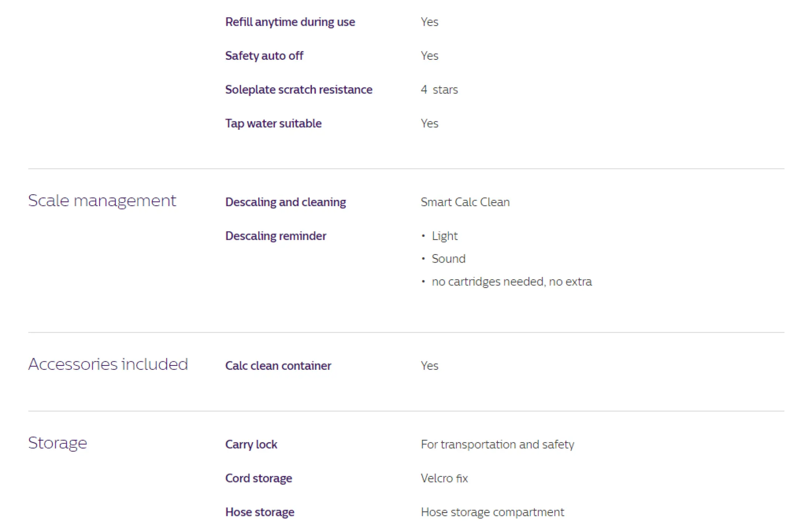The height and width of the screenshot is (524, 812).
Task: Select the Calc clean container label
Action: [278, 366]
